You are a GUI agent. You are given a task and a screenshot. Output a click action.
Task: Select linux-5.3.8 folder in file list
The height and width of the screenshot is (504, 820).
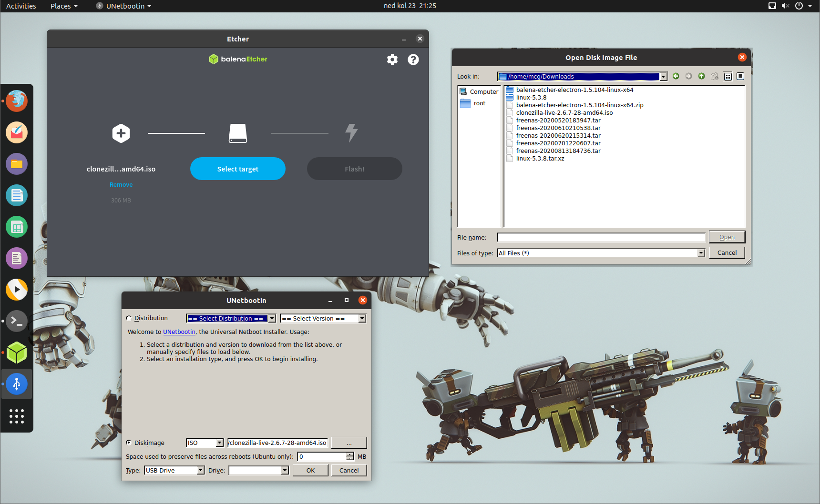tap(531, 98)
